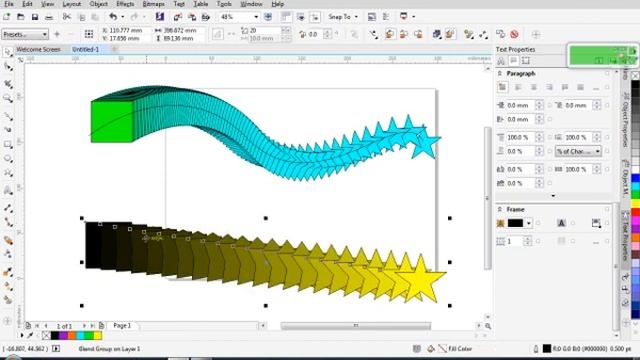The image size is (640, 360).
Task: Select the Interactive Fill tool in the toolbox
Action: 8,287
